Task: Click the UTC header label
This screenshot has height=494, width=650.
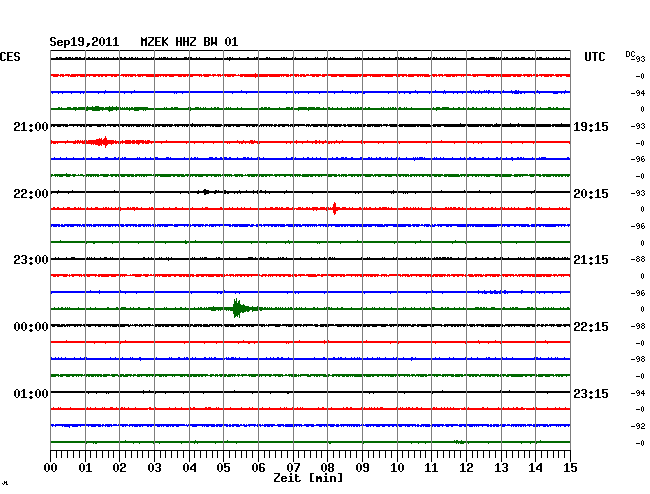Action: click(594, 57)
